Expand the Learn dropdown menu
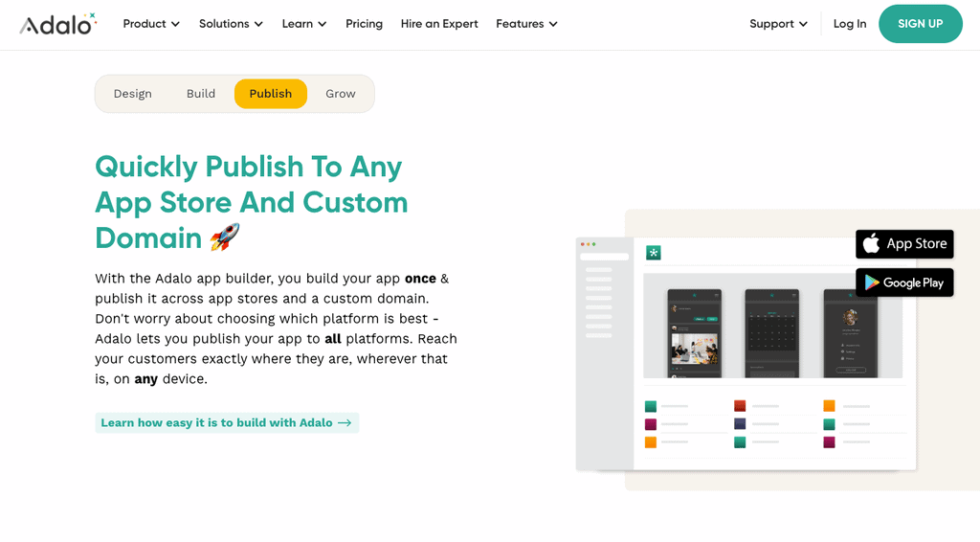This screenshot has height=542, width=980. pos(303,24)
